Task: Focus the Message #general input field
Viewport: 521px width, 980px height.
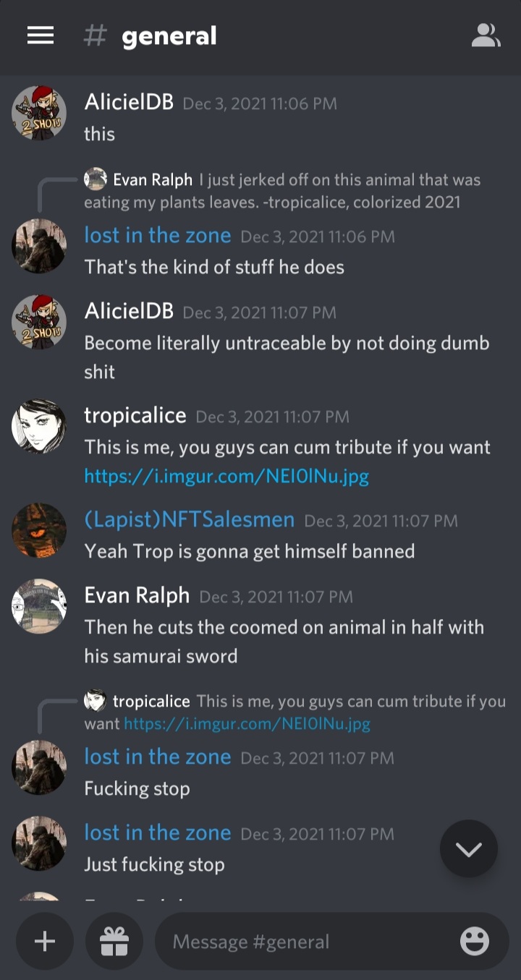Action: point(311,941)
